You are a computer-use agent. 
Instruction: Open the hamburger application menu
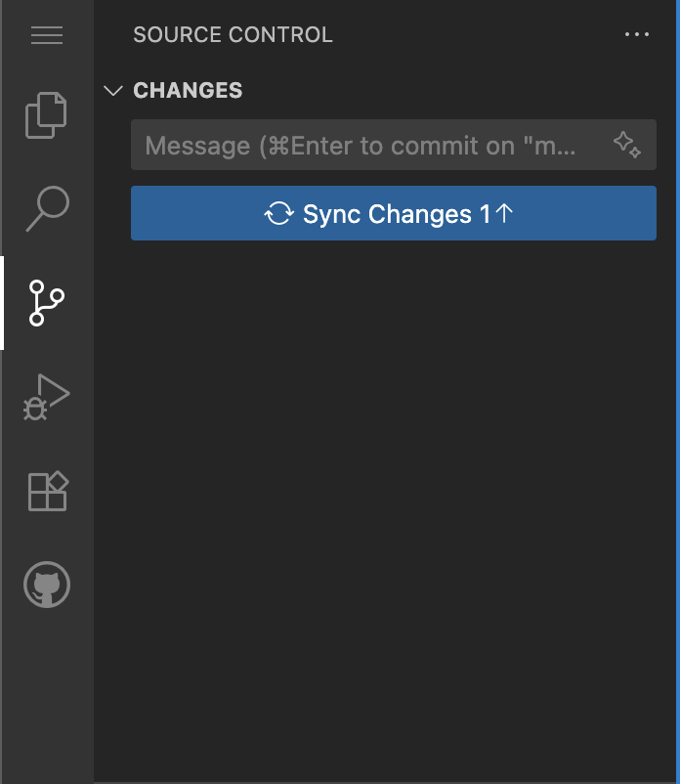pos(47,35)
